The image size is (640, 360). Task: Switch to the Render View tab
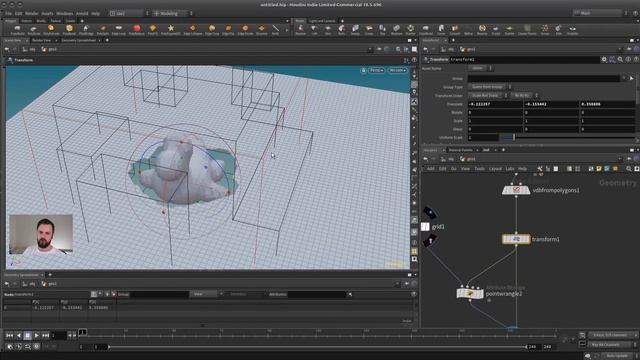coord(41,40)
